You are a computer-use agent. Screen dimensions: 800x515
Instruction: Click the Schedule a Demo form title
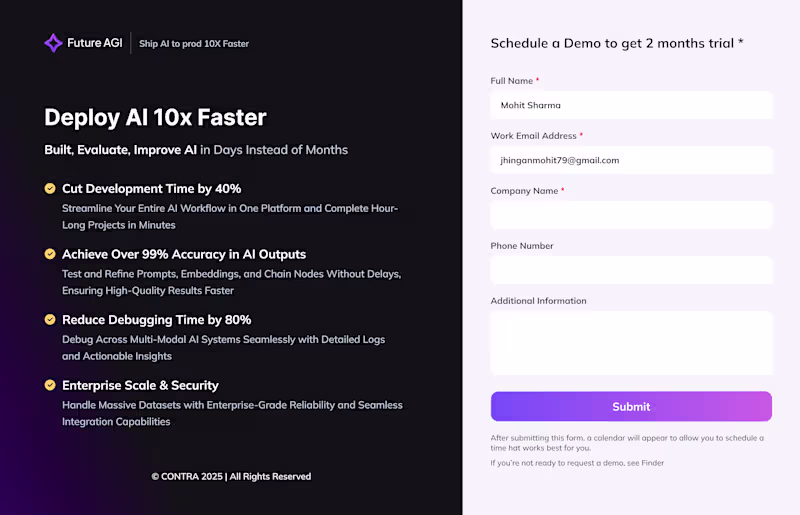pos(617,43)
